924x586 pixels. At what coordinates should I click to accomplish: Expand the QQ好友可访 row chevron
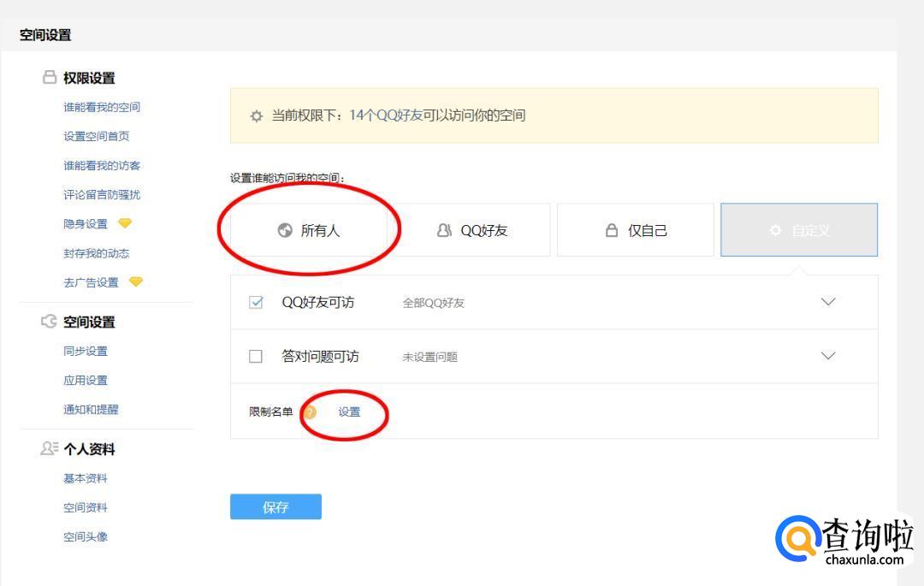pos(828,301)
